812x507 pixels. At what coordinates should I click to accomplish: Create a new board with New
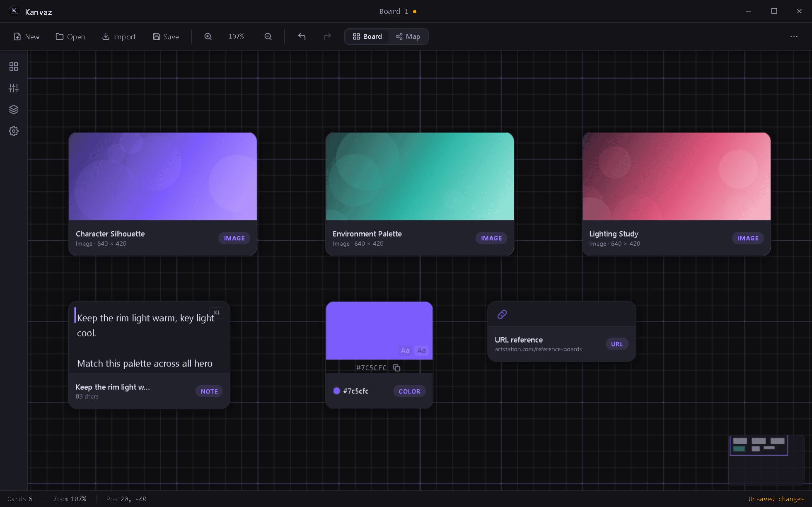coord(27,36)
